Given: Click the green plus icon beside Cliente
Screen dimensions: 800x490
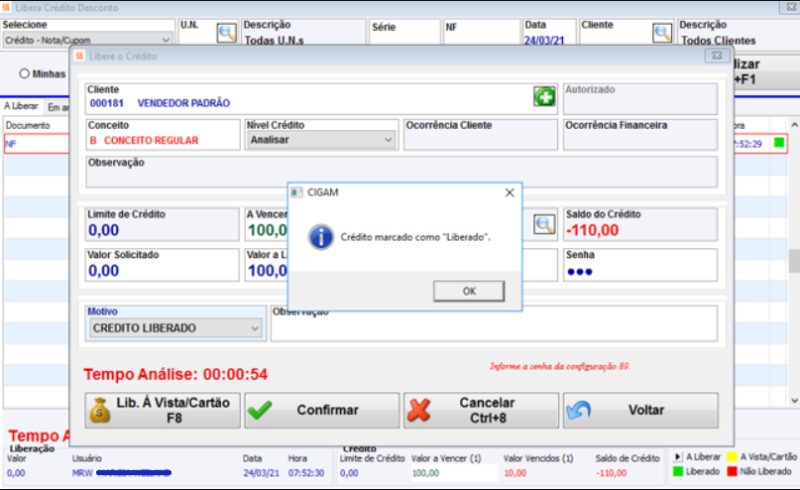Looking at the screenshot, I should (x=544, y=96).
